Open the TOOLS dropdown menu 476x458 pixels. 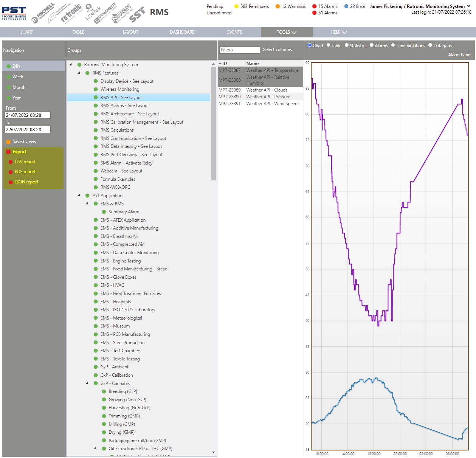click(287, 32)
